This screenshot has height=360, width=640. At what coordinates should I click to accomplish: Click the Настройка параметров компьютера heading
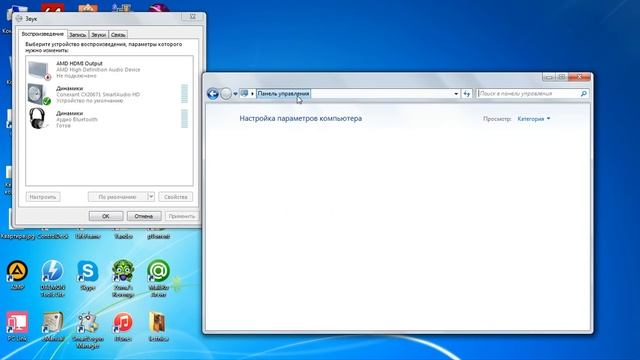pos(300,118)
